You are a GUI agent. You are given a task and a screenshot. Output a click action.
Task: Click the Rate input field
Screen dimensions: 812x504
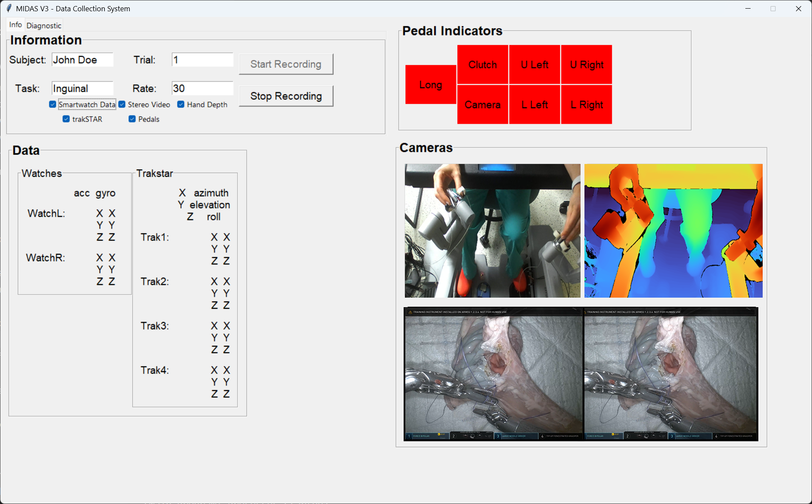202,88
